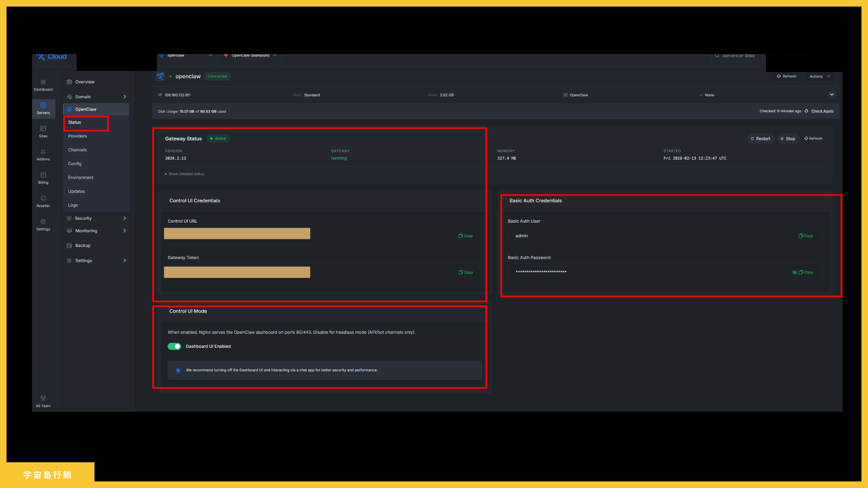Copy the Control UI URL
This screenshot has width=868, height=488.
pos(465,235)
